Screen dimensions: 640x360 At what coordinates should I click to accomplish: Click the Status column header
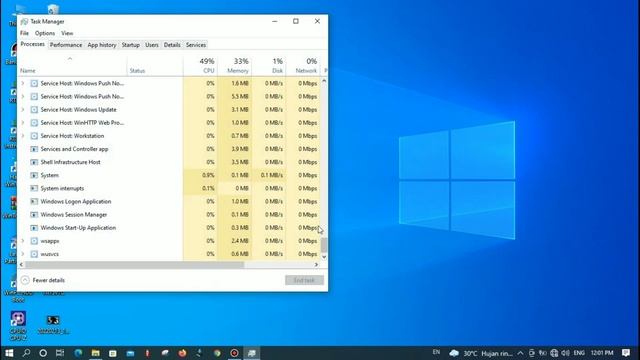(155, 65)
